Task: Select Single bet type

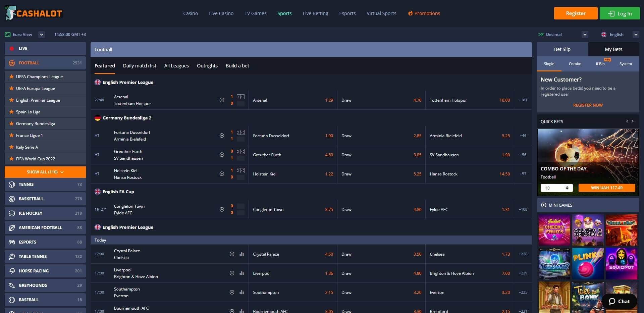Action: coord(549,64)
